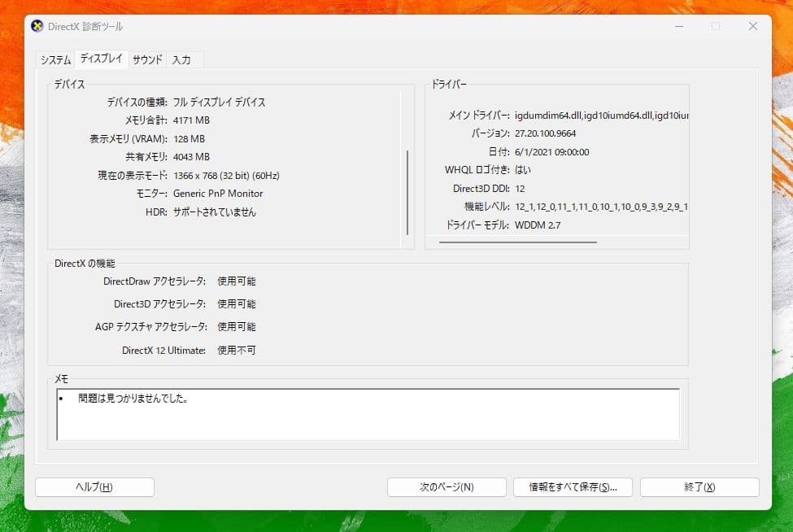Exit using the 終了(X) button
Viewport: 793px width, 532px height.
699,487
